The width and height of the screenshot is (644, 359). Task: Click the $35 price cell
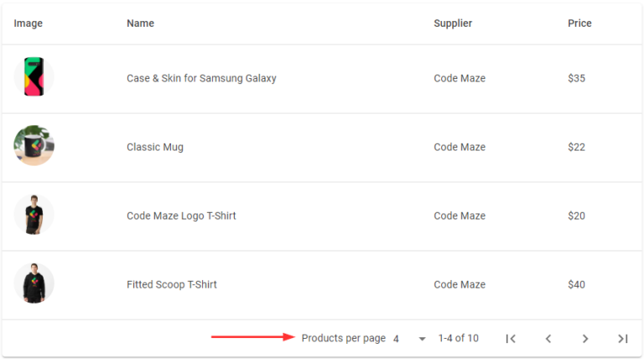(576, 79)
